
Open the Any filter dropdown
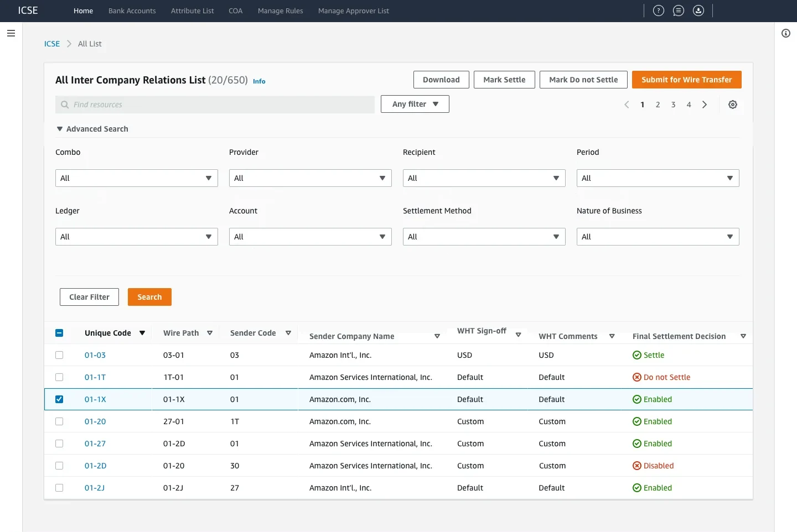(415, 104)
